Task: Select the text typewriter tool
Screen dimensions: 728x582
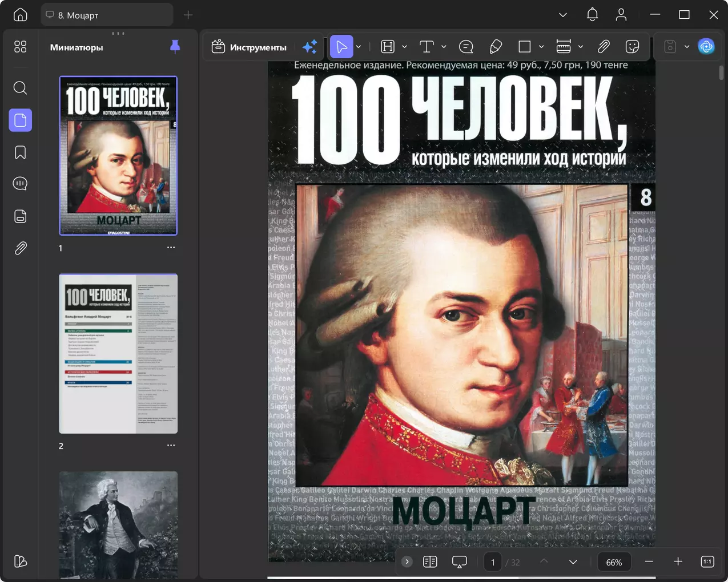Action: 427,47
